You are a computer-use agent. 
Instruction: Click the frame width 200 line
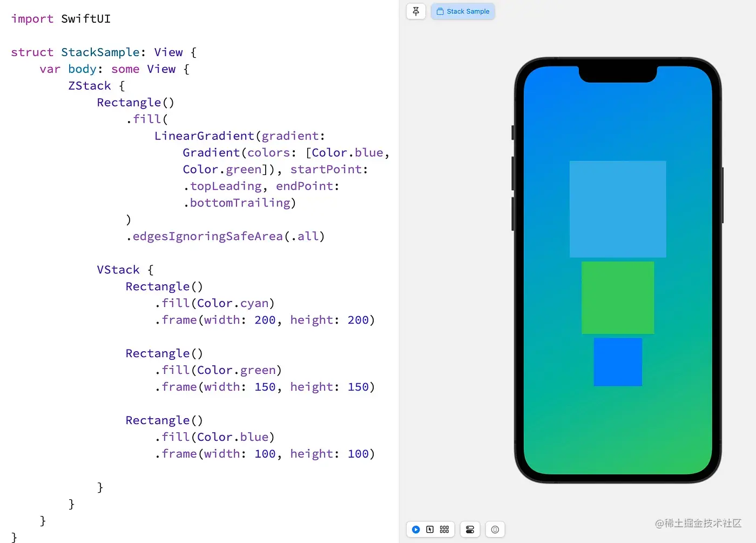point(265,320)
